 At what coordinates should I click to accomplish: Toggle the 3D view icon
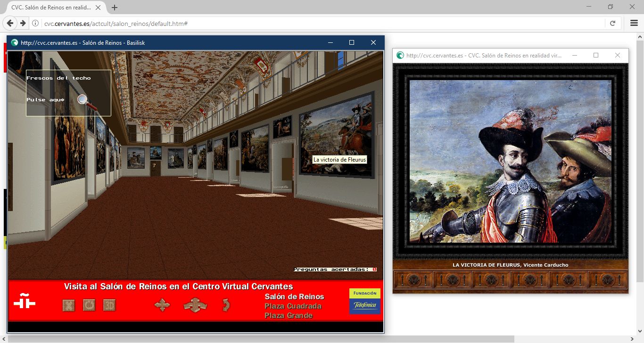coord(109,305)
